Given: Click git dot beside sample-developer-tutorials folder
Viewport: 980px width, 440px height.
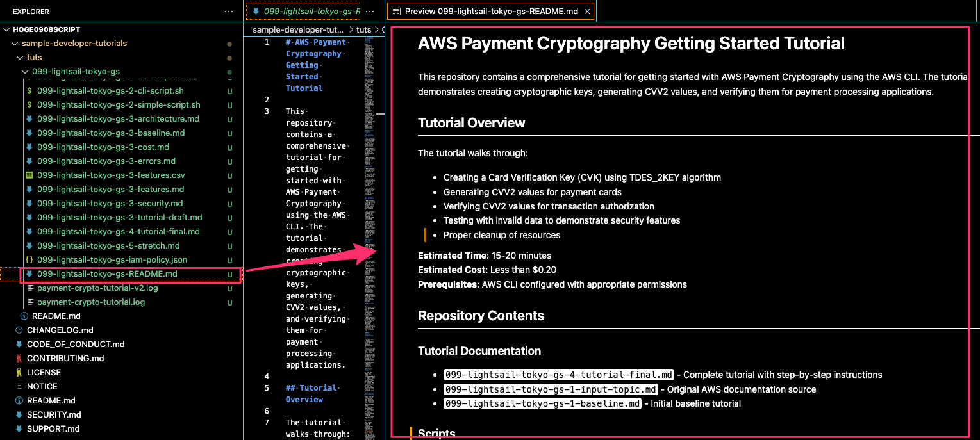Looking at the screenshot, I should pyautogui.click(x=229, y=44).
